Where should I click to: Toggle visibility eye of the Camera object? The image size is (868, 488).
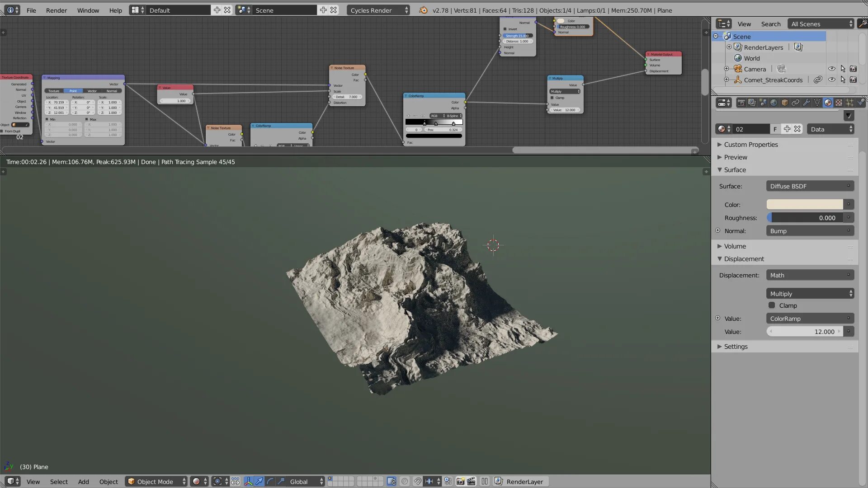pyautogui.click(x=831, y=69)
